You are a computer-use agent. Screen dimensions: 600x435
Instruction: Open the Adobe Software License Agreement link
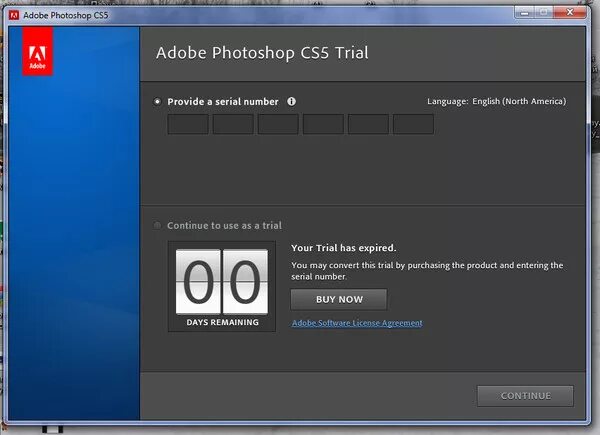click(357, 323)
